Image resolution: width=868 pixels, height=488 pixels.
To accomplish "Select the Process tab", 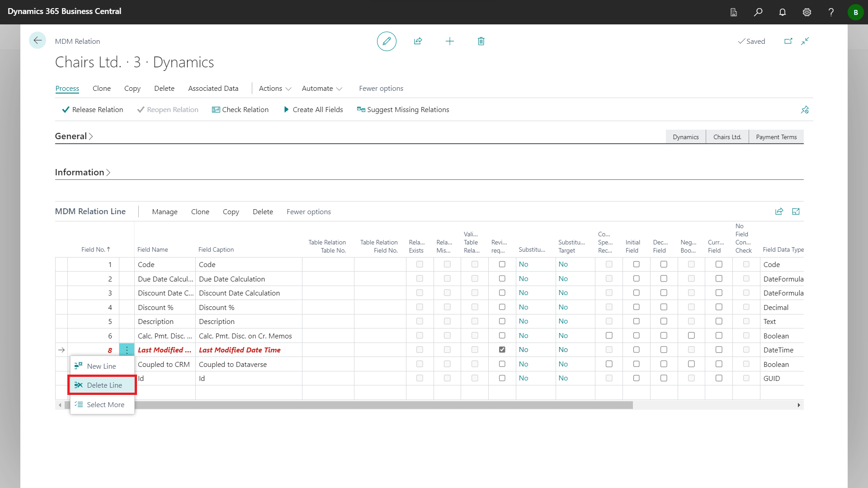I will [x=67, y=89].
